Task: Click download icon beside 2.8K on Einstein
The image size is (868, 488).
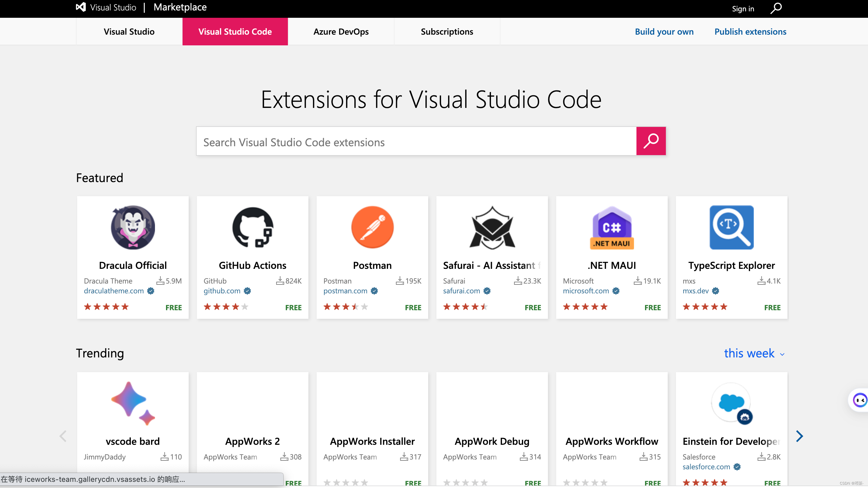Action: click(761, 457)
